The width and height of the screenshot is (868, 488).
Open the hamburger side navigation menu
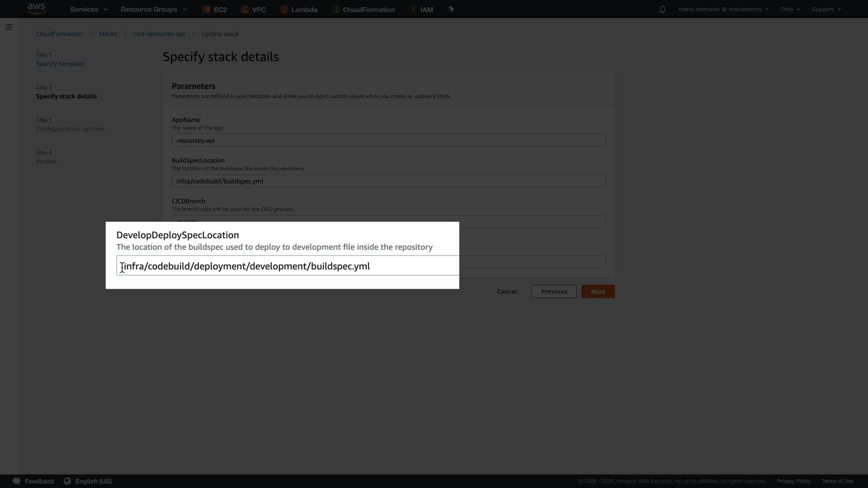coord(9,27)
